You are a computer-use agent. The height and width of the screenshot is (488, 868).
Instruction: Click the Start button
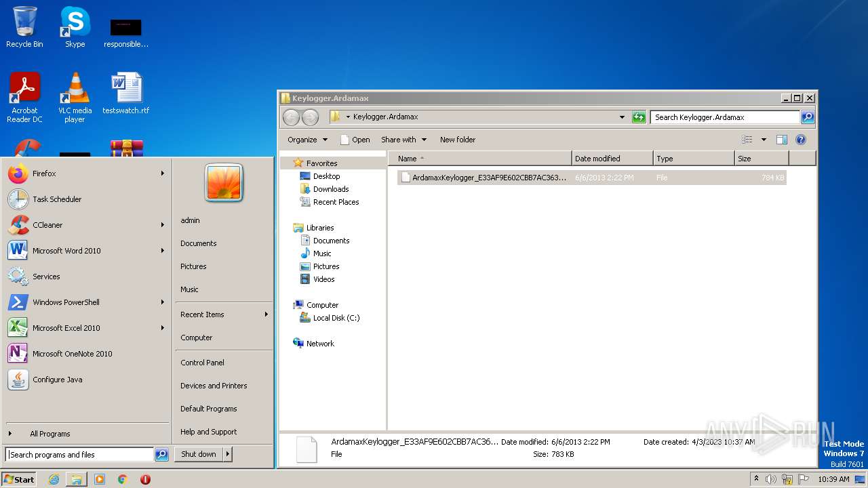click(x=19, y=479)
